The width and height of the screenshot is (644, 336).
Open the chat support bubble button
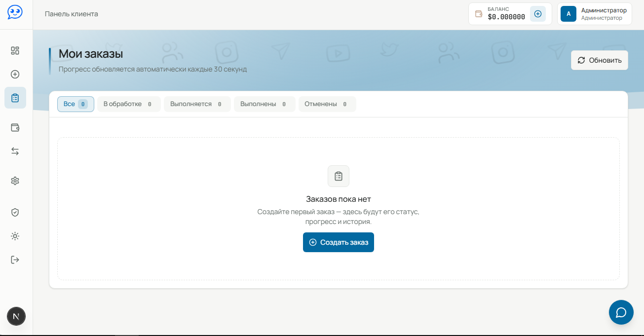pos(621,312)
